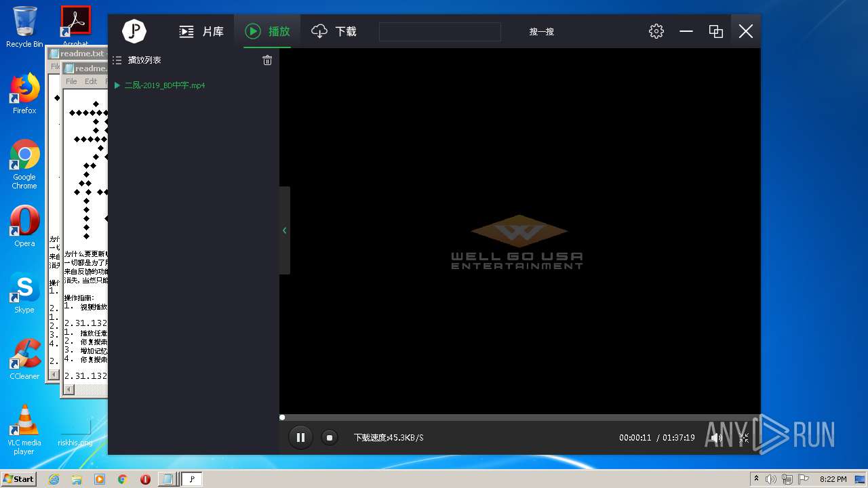Collapse the playlist side panel arrow
This screenshot has width=868, height=488.
285,230
